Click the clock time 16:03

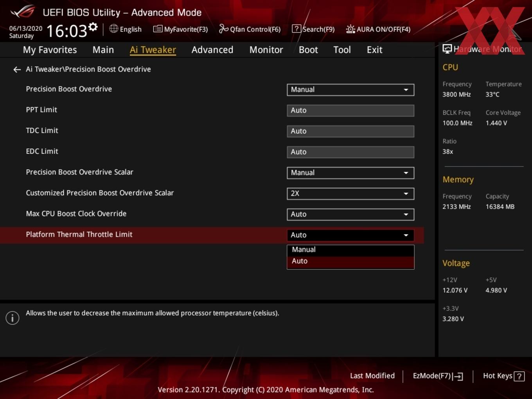[x=66, y=31]
